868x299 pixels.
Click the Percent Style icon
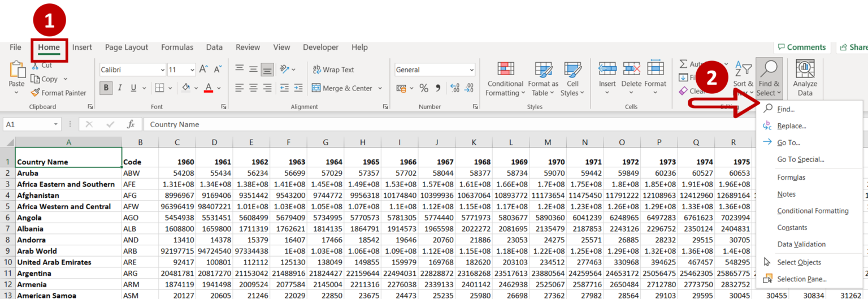(423, 88)
